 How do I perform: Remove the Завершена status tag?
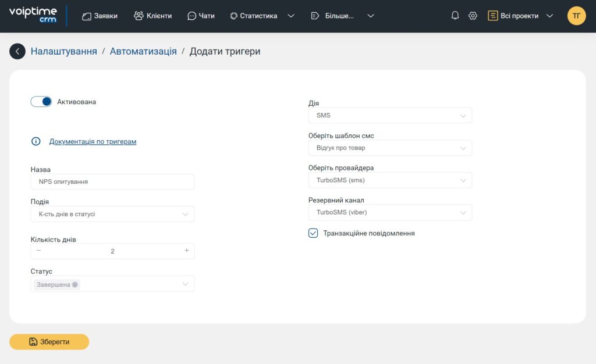pos(75,285)
